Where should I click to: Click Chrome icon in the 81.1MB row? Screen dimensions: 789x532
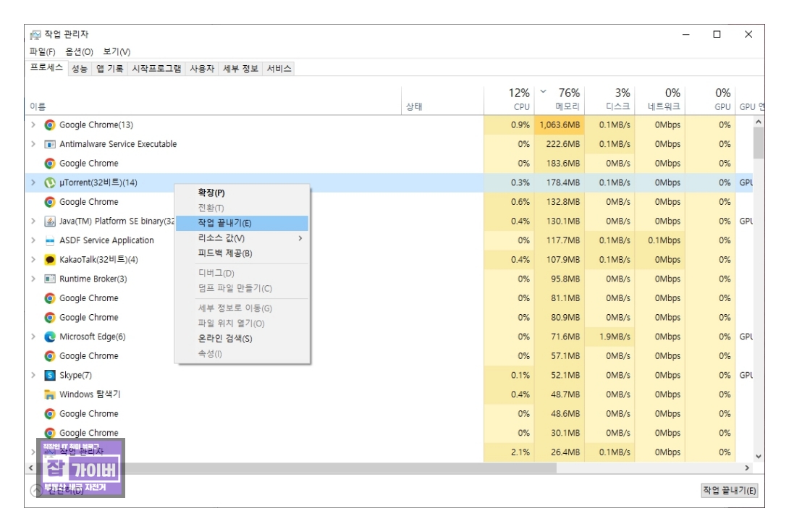50,298
